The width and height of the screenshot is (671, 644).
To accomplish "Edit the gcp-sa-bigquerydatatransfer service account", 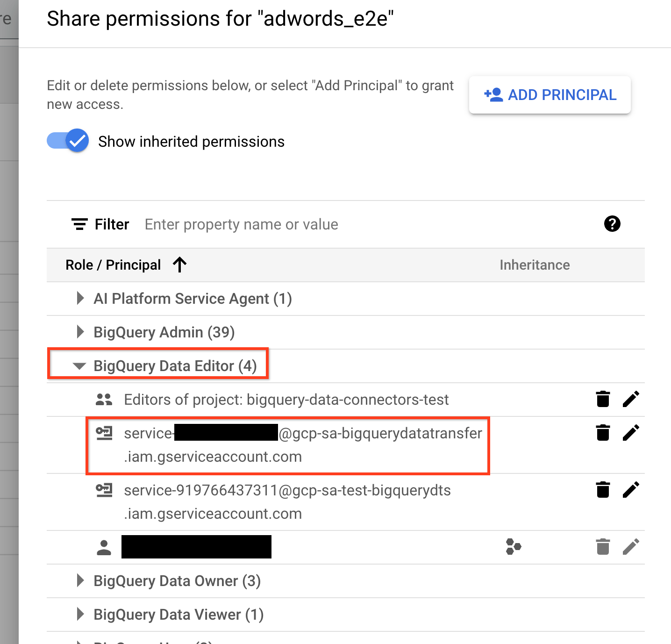I will pyautogui.click(x=631, y=432).
